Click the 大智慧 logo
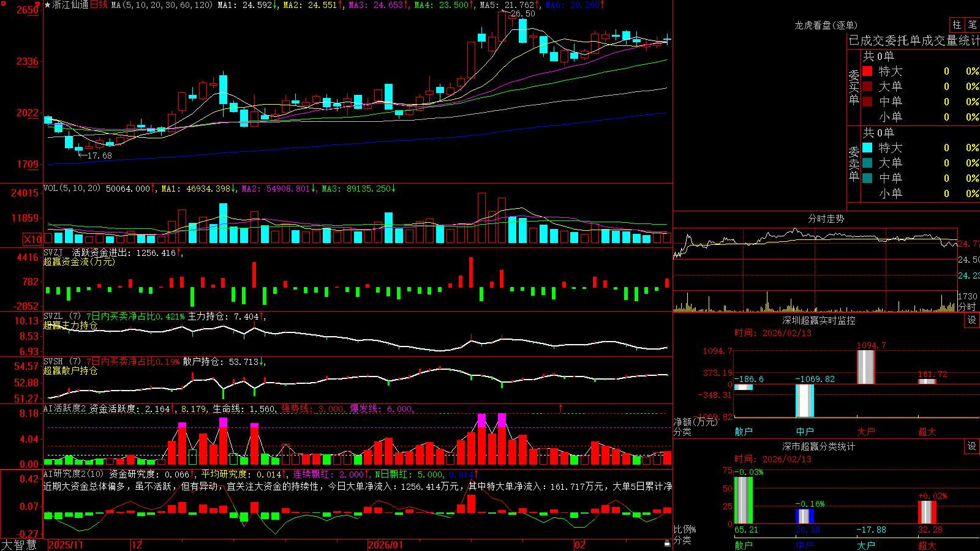The height and width of the screenshot is (551, 980). tap(19, 544)
